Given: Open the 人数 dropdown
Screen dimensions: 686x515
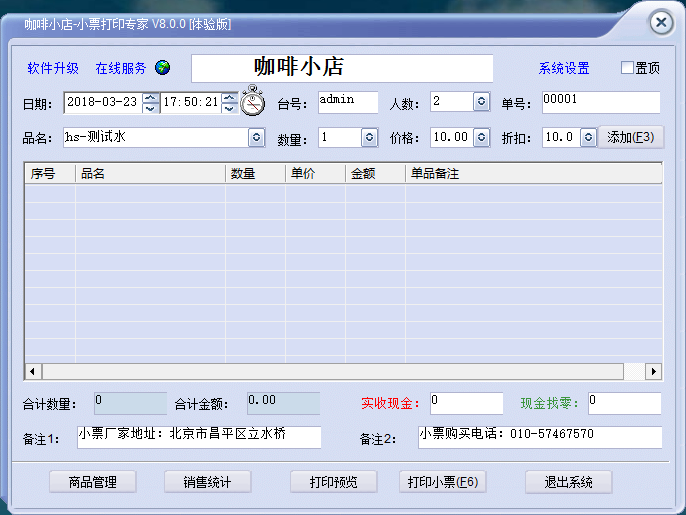Looking at the screenshot, I should (x=481, y=102).
